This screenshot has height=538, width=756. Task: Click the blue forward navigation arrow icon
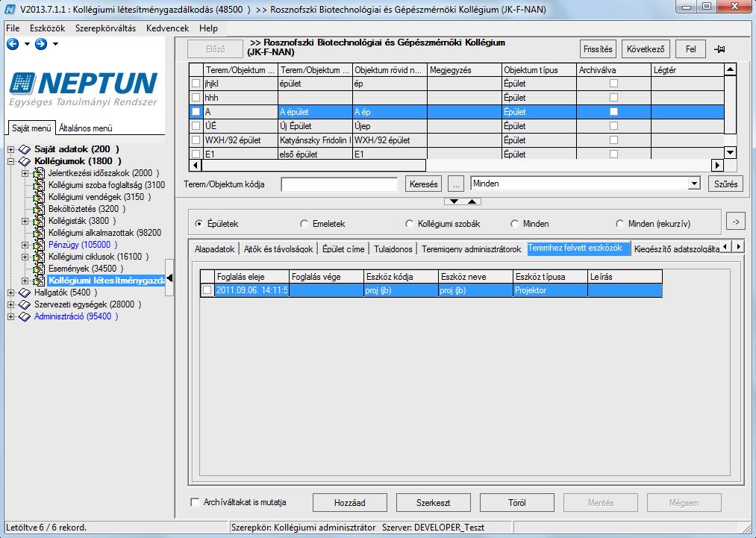[41, 44]
